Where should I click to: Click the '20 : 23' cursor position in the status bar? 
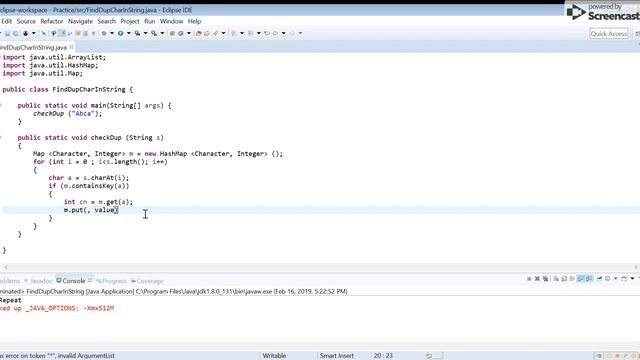click(383, 356)
